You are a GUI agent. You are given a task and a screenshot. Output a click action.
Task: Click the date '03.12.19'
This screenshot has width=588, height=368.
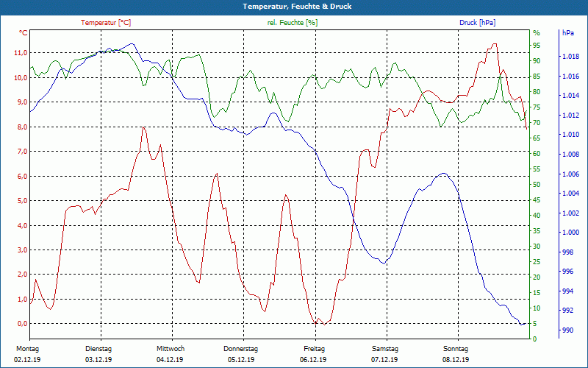[x=98, y=360]
